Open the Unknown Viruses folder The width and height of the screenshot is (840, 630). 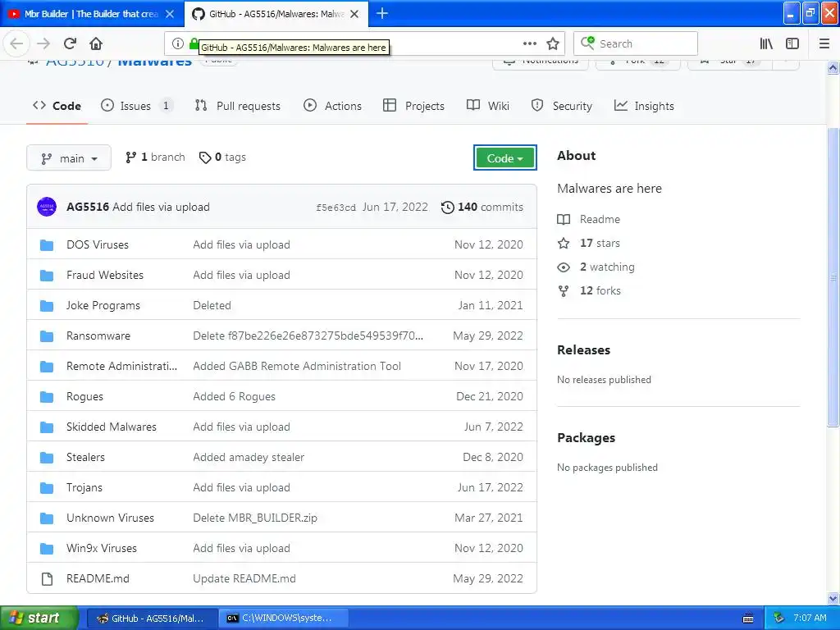[110, 518]
